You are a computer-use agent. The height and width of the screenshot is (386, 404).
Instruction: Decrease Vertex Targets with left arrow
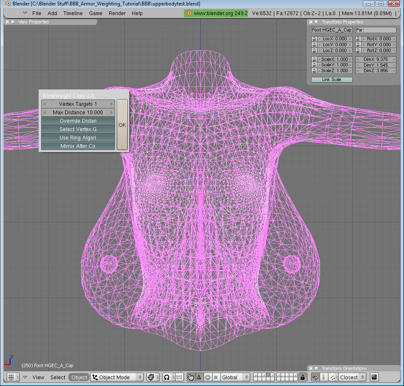coord(45,104)
